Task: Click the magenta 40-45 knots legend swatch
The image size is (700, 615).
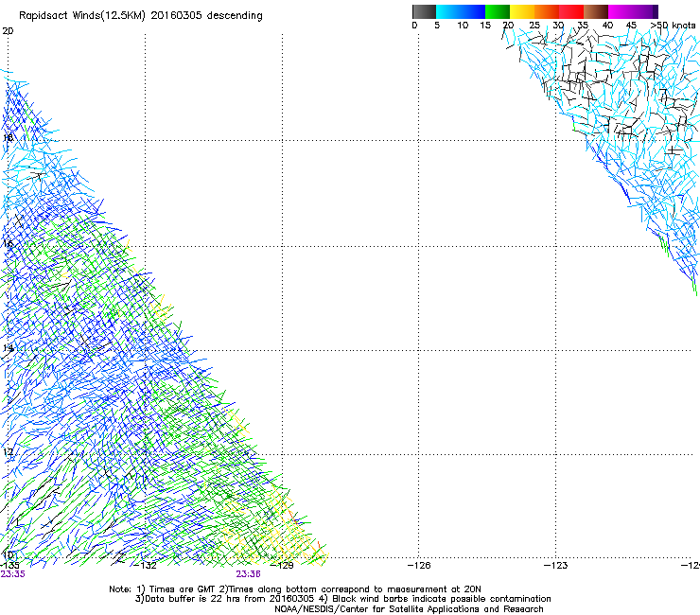Action: click(x=621, y=11)
